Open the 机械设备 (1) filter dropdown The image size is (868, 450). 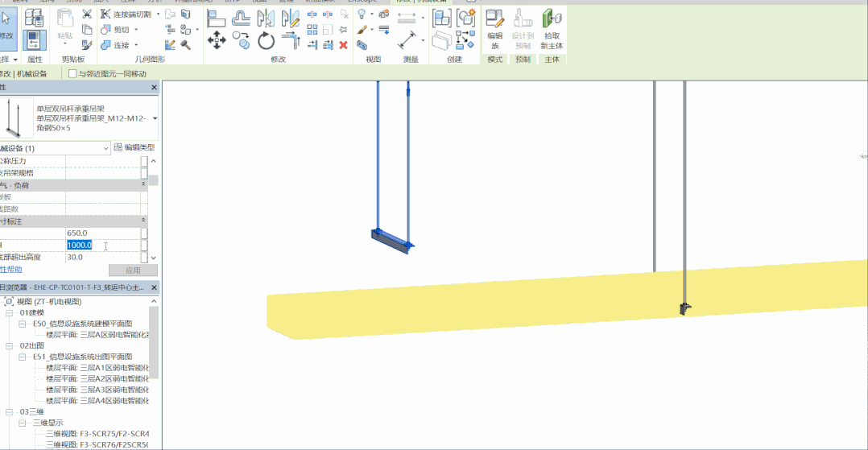tap(105, 148)
